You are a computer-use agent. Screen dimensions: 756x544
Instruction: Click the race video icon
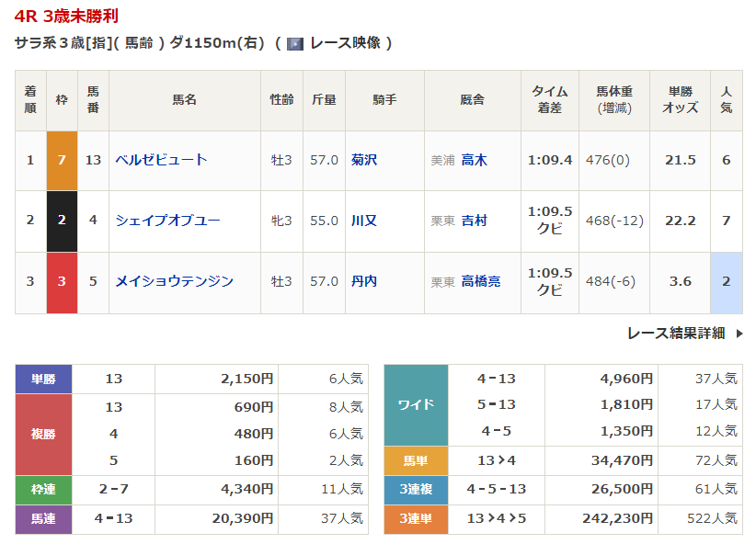click(x=294, y=43)
